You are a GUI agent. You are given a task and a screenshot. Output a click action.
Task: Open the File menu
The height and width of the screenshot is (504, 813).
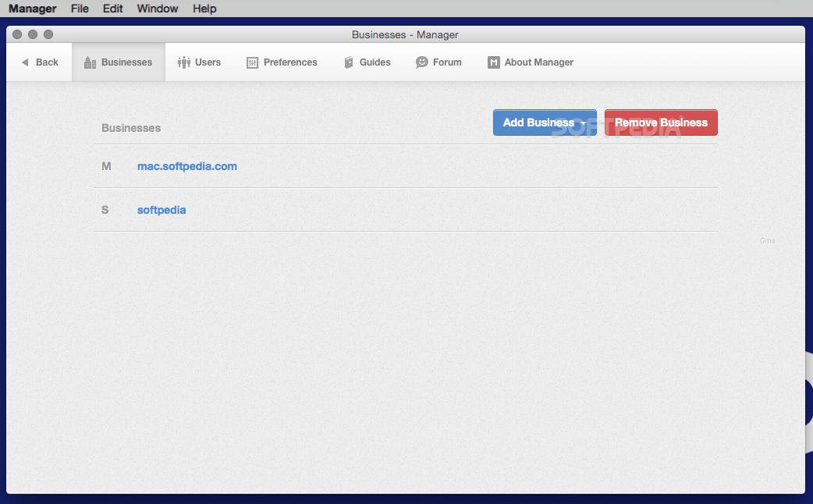click(80, 9)
